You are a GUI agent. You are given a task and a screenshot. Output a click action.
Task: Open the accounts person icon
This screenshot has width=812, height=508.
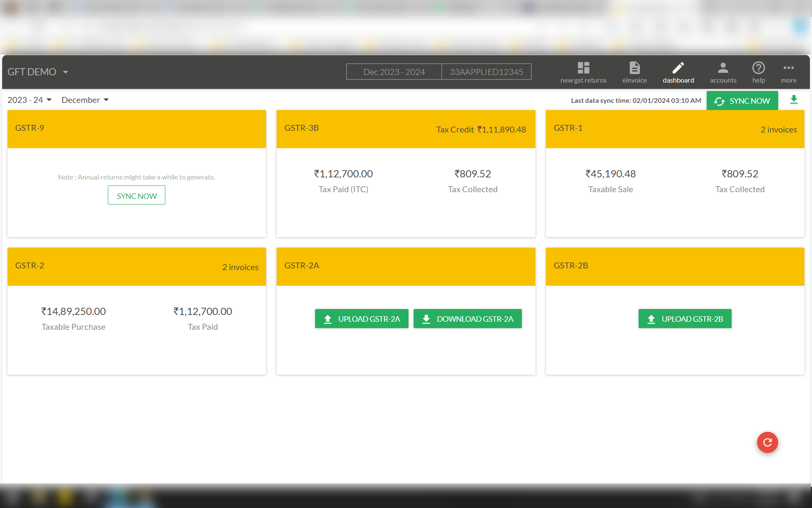[723, 68]
